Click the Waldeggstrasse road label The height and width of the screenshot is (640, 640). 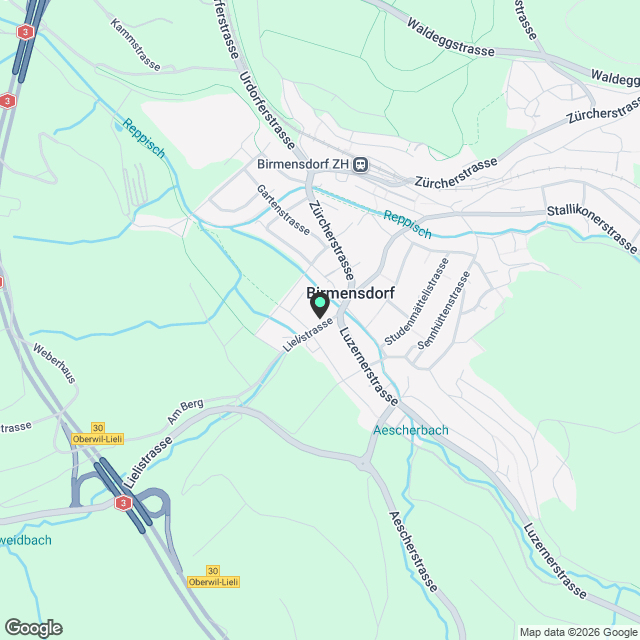coord(450,38)
